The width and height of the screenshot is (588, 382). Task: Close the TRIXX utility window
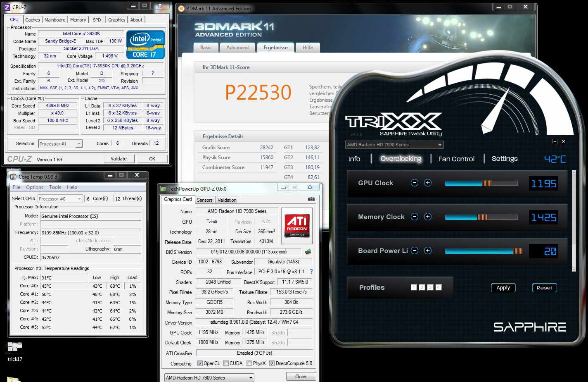pyautogui.click(x=563, y=141)
